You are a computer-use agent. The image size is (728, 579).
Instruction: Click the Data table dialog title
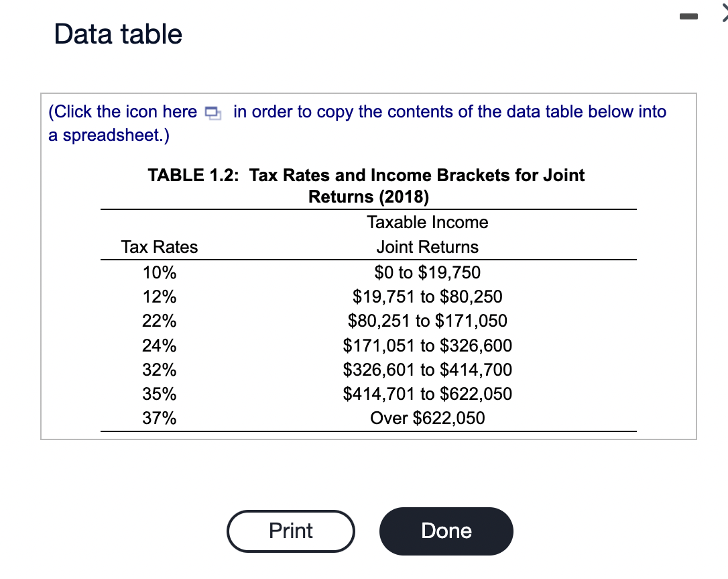(x=118, y=34)
